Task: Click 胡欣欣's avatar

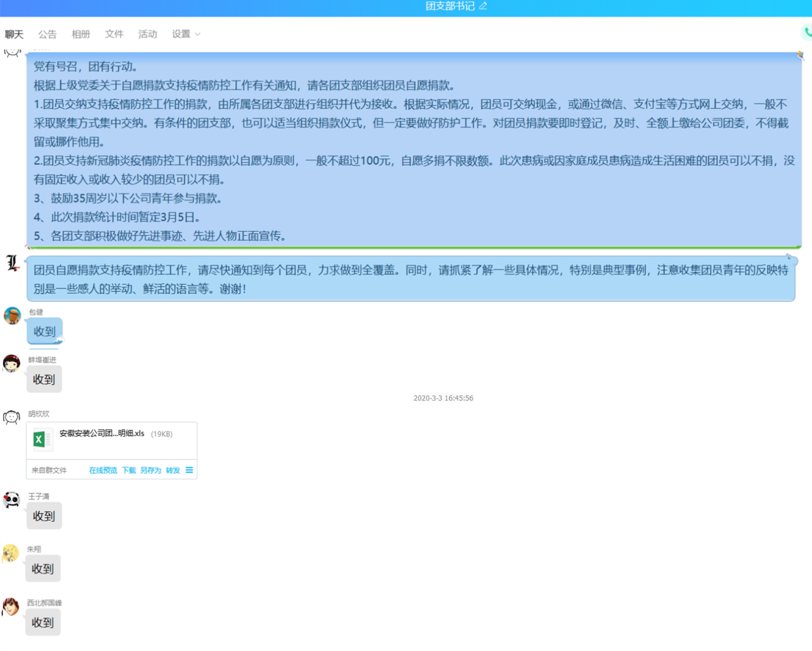Action: click(12, 417)
